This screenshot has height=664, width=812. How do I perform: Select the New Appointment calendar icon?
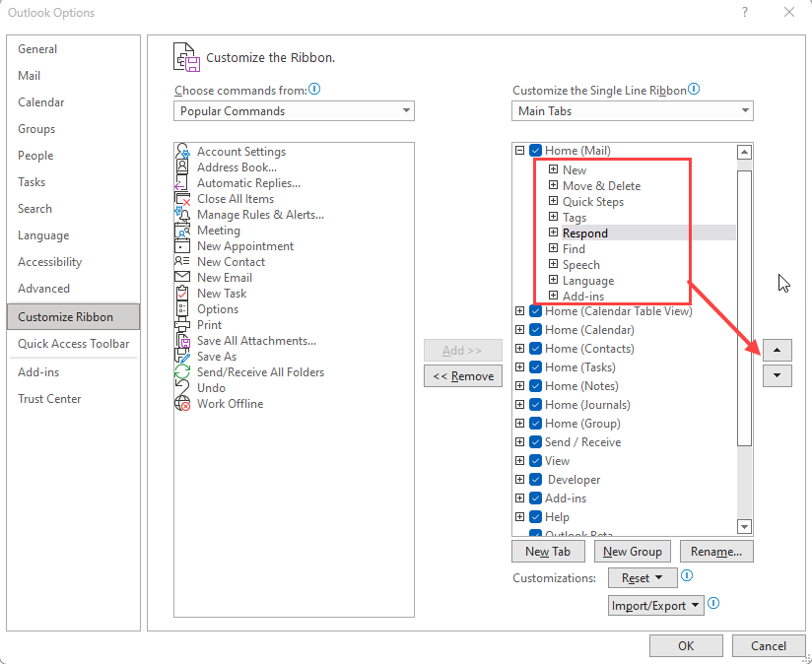pos(182,246)
